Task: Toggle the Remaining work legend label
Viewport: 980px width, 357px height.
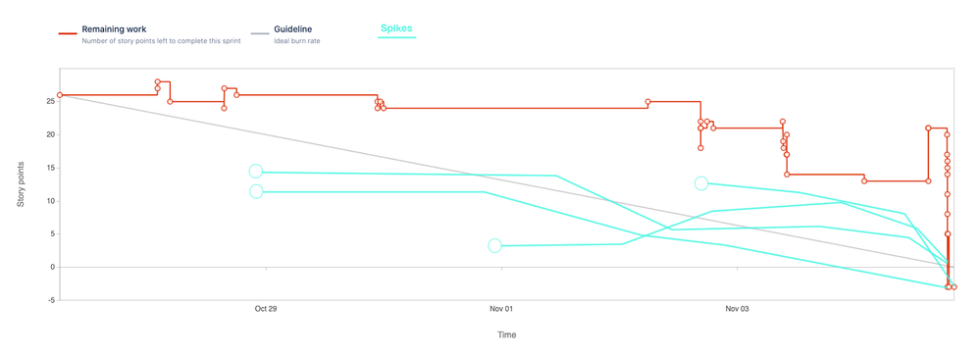Action: coord(114,29)
